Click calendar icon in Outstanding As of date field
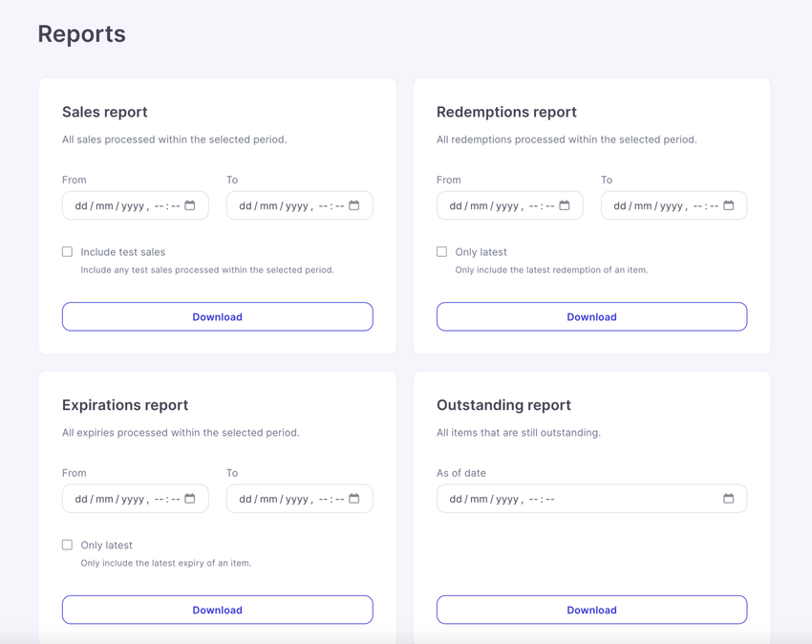This screenshot has width=812, height=644. [729, 499]
